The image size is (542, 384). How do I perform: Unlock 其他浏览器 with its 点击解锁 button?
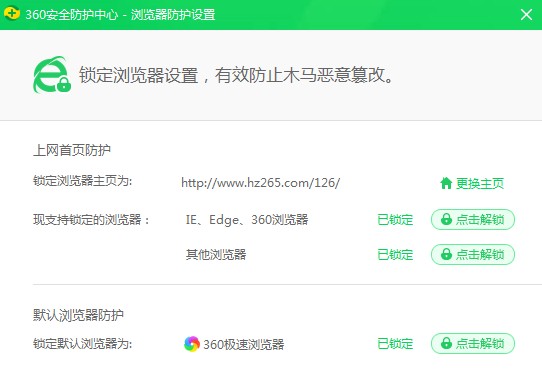(473, 254)
